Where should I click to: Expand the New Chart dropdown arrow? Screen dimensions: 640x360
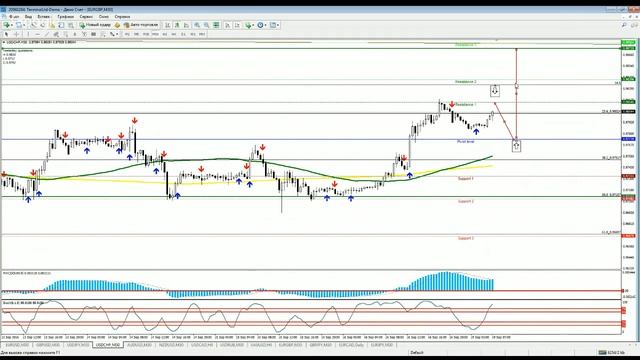pyautogui.click(x=12, y=25)
